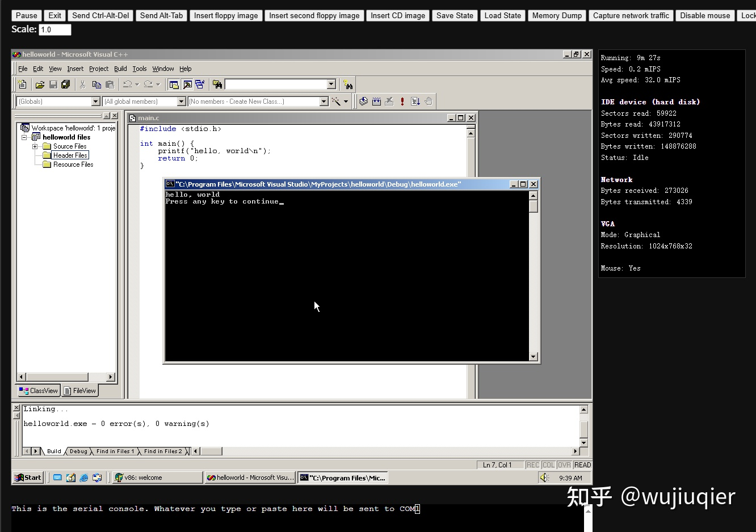This screenshot has width=756, height=532.
Task: Click the Internet Explorer quick launch icon
Action: (x=84, y=478)
